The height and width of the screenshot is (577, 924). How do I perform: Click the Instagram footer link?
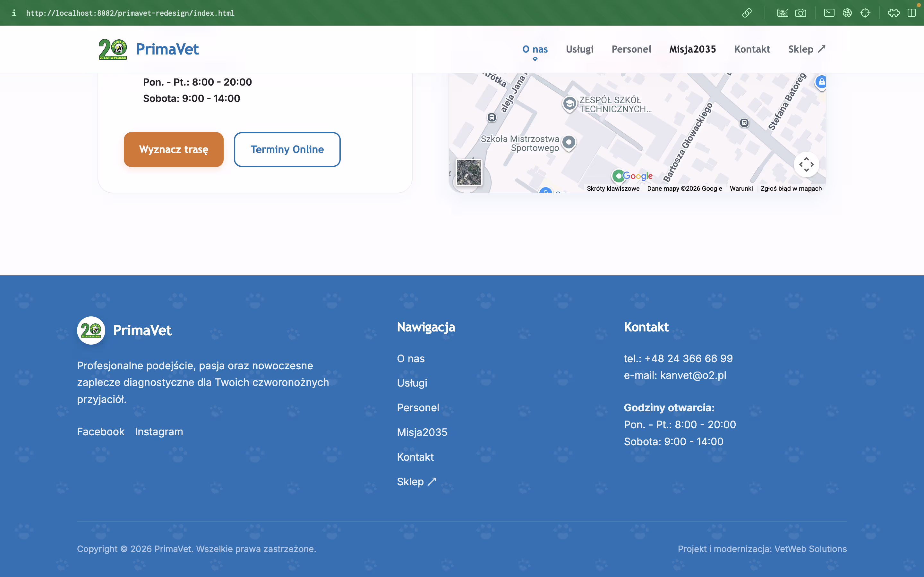[x=159, y=431]
